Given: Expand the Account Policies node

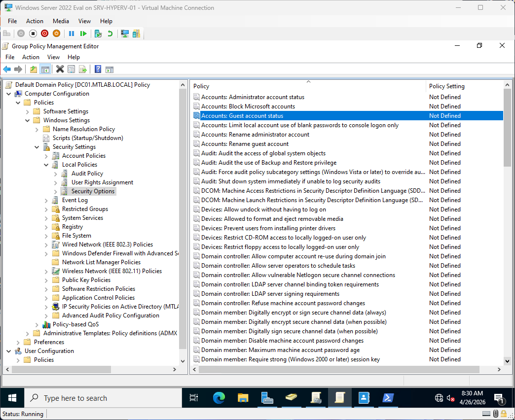Looking at the screenshot, I should click(x=46, y=156).
